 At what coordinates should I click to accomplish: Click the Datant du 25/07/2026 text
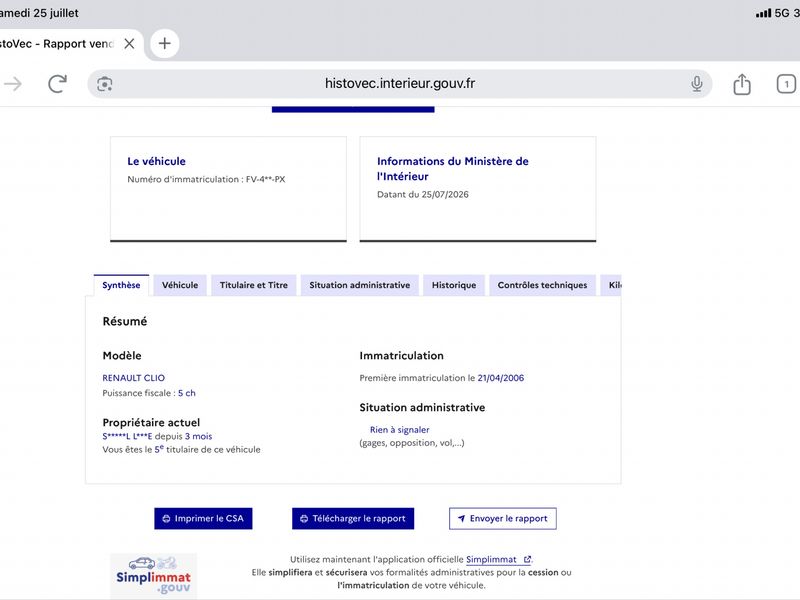(x=422, y=194)
